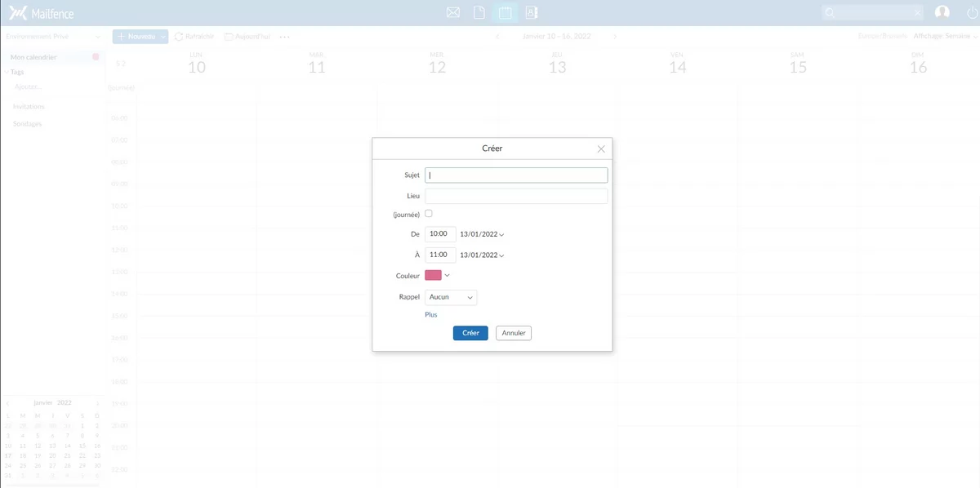Click the Créer button
The width and height of the screenshot is (980, 488).
coord(470,333)
